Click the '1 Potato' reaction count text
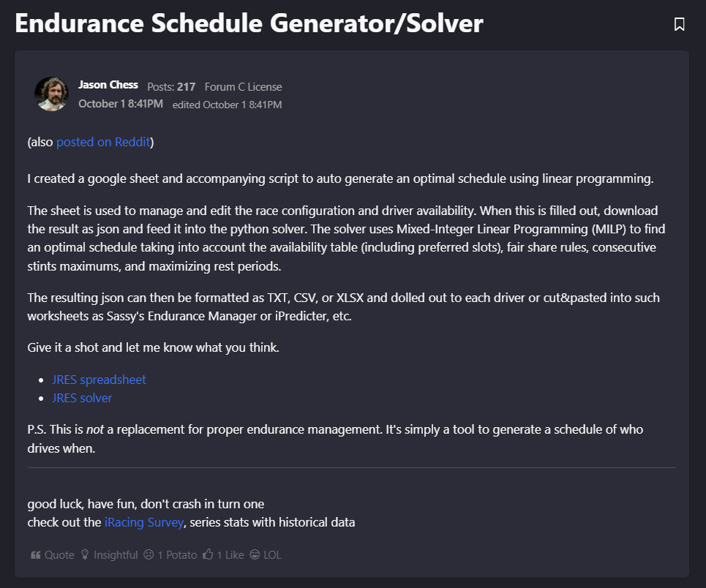The width and height of the screenshot is (706, 588). coord(177,555)
